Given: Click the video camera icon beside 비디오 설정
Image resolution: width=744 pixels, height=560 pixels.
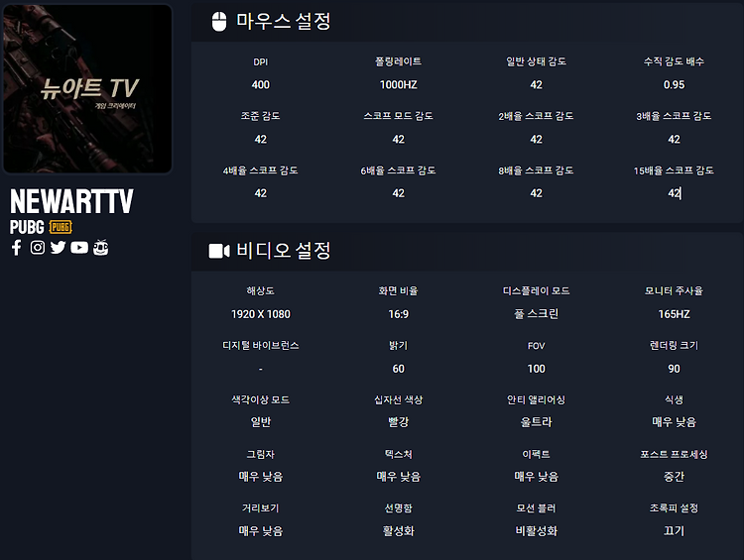Looking at the screenshot, I should tap(219, 251).
